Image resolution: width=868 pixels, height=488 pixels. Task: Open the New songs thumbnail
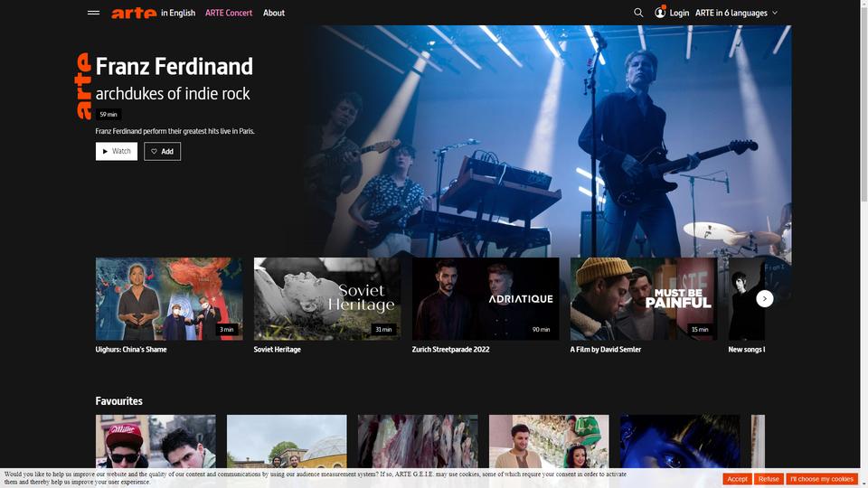(747, 299)
